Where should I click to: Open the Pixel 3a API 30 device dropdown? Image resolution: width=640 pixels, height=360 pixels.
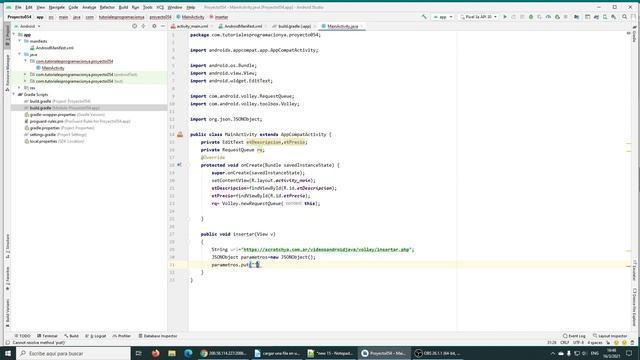pos(478,17)
